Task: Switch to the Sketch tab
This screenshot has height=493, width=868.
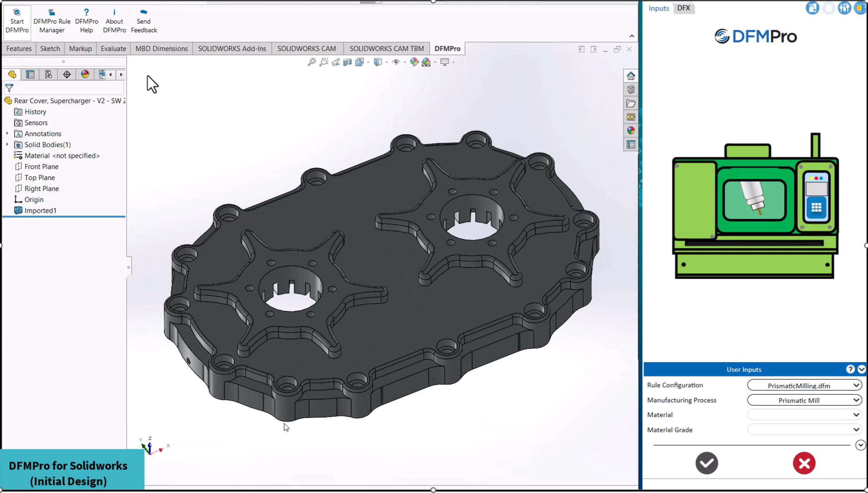Action: tap(50, 48)
